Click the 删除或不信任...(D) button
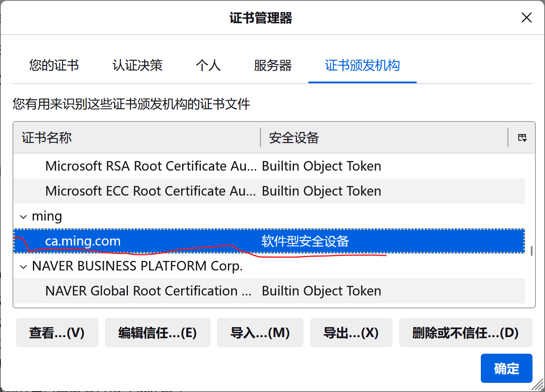Image resolution: width=545 pixels, height=392 pixels. (x=465, y=332)
